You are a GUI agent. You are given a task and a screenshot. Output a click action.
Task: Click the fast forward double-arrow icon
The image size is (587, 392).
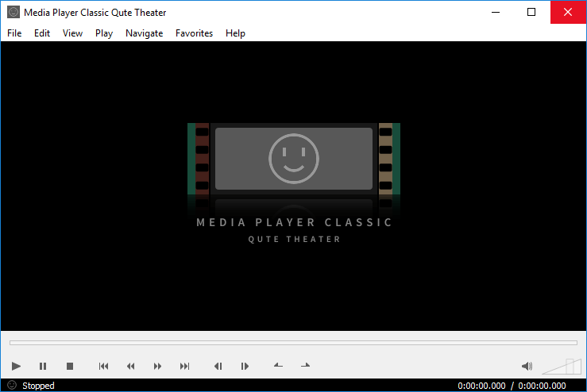point(157,366)
